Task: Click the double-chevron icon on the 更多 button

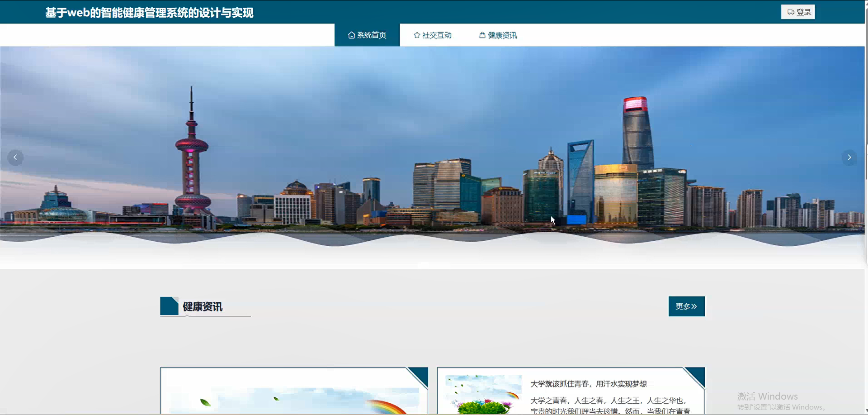Action: coord(695,306)
